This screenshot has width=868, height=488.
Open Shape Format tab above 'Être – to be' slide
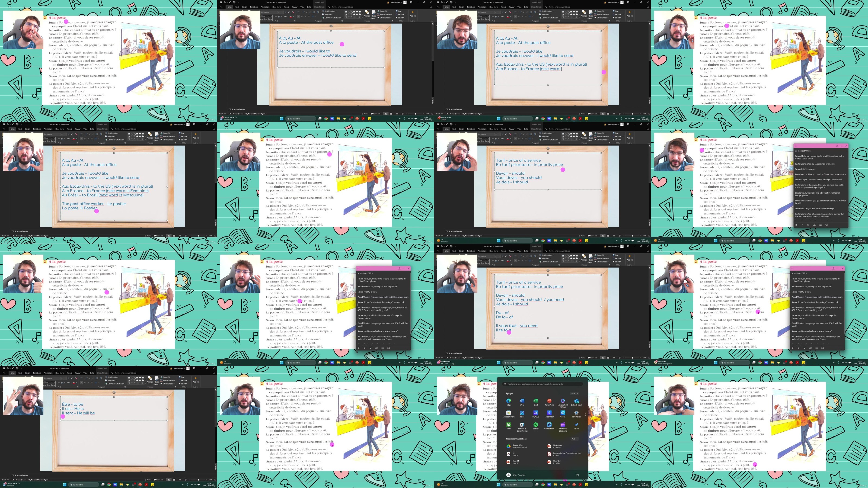[102, 373]
